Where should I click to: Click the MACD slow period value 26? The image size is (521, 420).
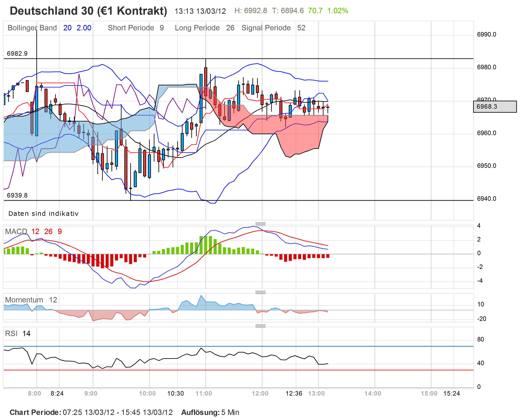coord(48,232)
